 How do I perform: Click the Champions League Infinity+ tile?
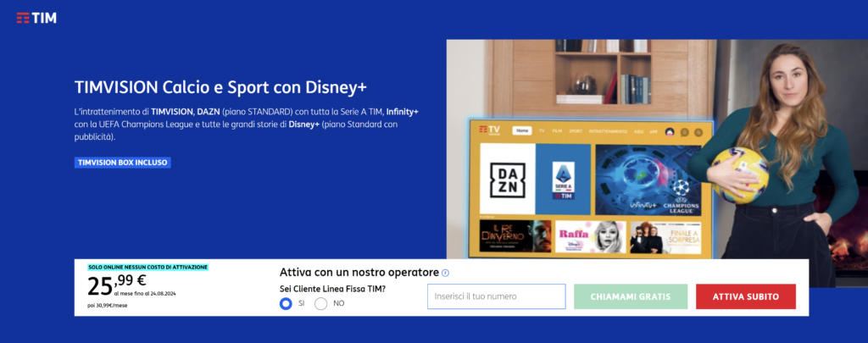pos(648,180)
